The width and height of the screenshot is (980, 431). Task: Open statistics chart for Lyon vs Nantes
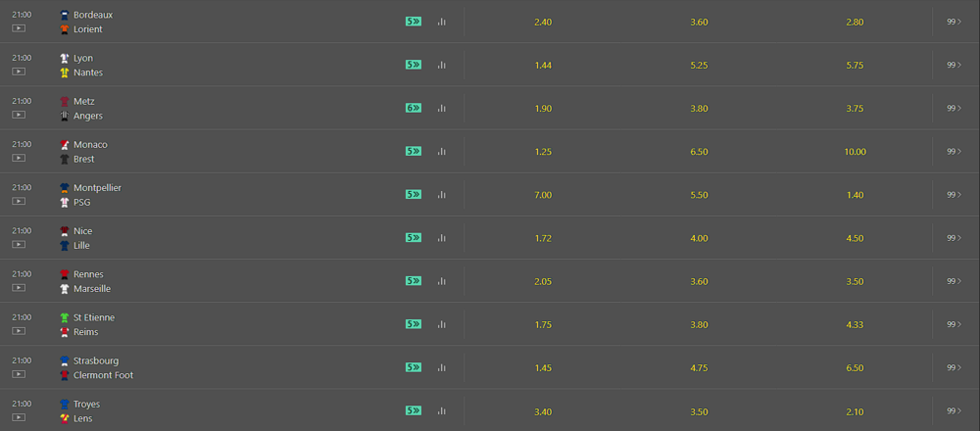pos(441,65)
